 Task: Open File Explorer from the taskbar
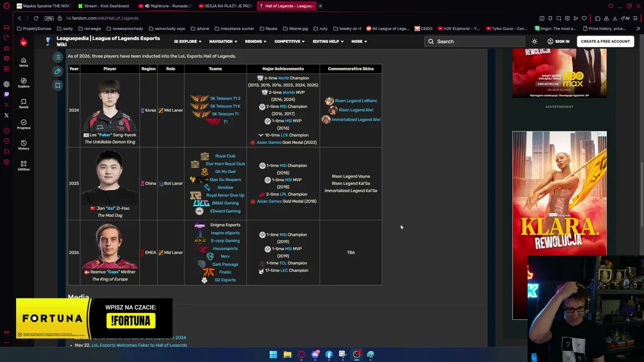tap(287, 354)
